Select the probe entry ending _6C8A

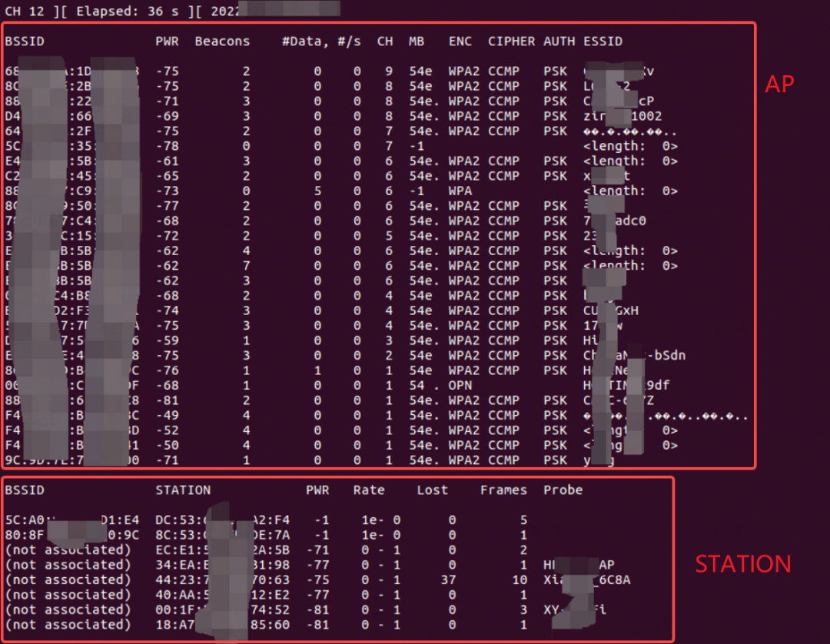coord(587,580)
